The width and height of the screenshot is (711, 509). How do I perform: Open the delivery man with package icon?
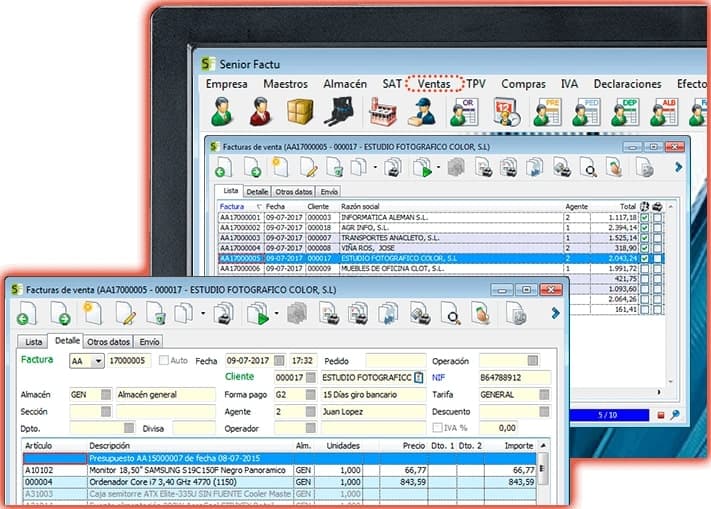(422, 111)
